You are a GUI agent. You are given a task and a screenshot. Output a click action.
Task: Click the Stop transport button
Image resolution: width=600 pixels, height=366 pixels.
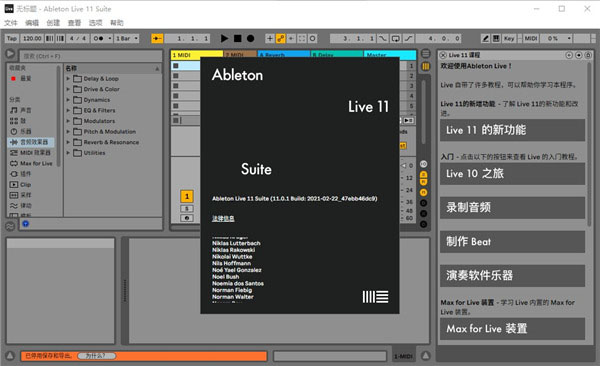[238, 38]
